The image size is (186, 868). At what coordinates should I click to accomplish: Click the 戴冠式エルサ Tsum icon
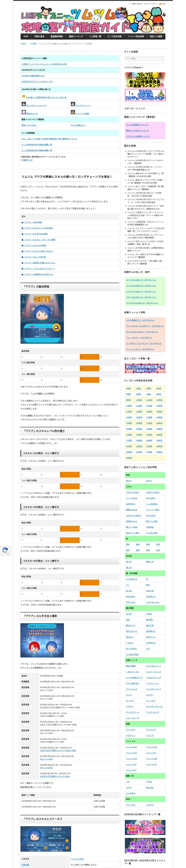24,112
